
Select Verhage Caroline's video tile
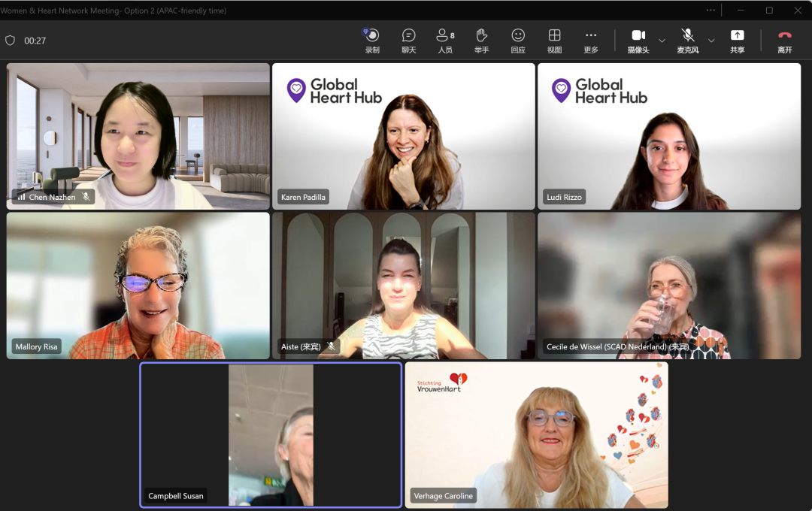[537, 435]
